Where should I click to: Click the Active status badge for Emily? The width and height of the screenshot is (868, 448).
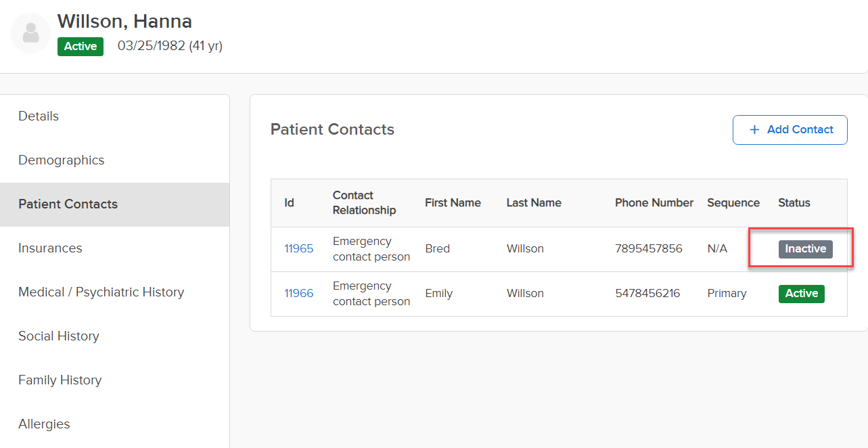[x=801, y=294]
